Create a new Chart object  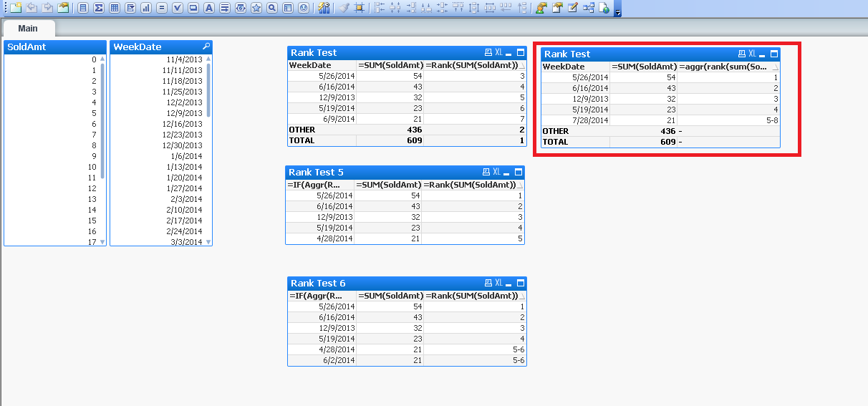146,8
